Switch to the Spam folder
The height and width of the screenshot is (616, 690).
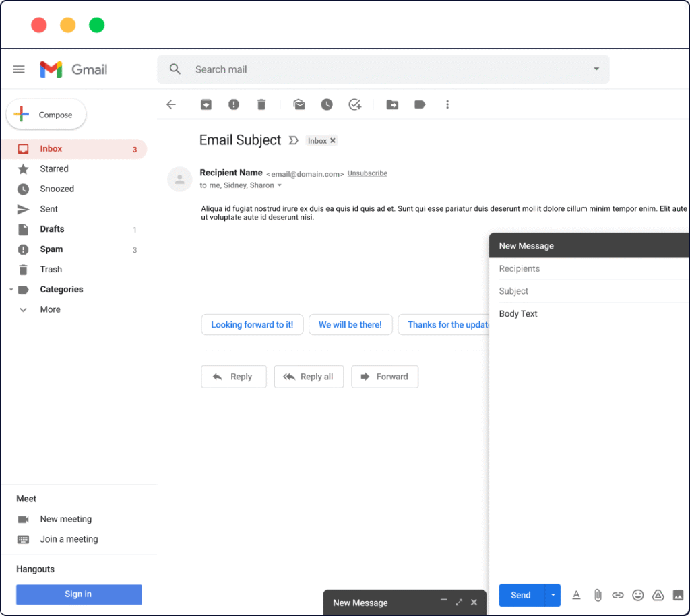point(51,249)
